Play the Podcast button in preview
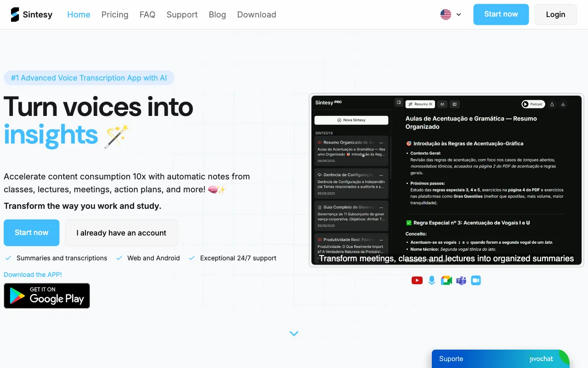This screenshot has width=588, height=368. pos(533,104)
